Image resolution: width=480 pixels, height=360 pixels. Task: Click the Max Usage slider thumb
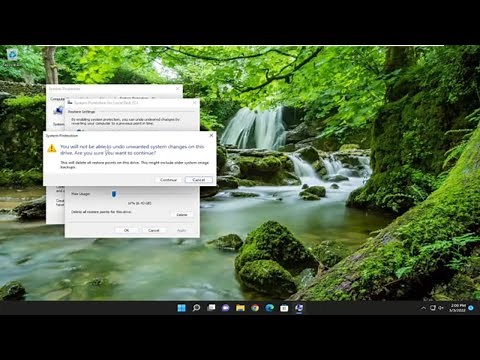114,194
